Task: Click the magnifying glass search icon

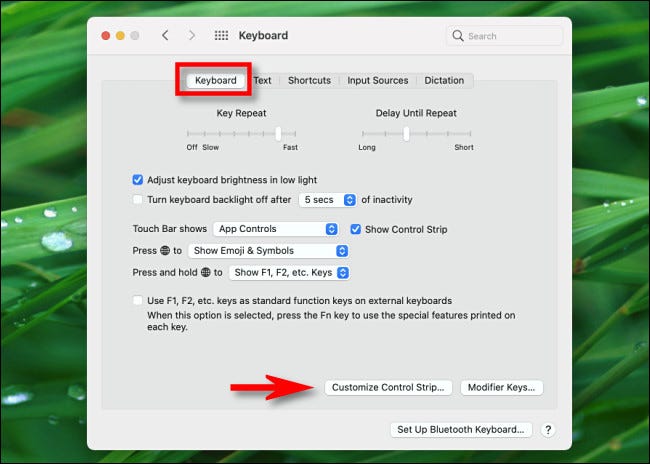Action: pos(459,36)
